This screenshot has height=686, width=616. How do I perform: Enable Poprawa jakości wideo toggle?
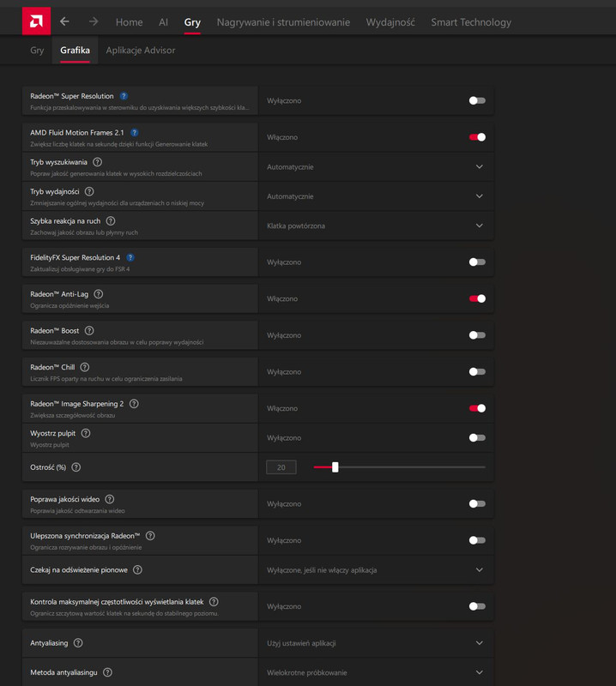tap(477, 503)
